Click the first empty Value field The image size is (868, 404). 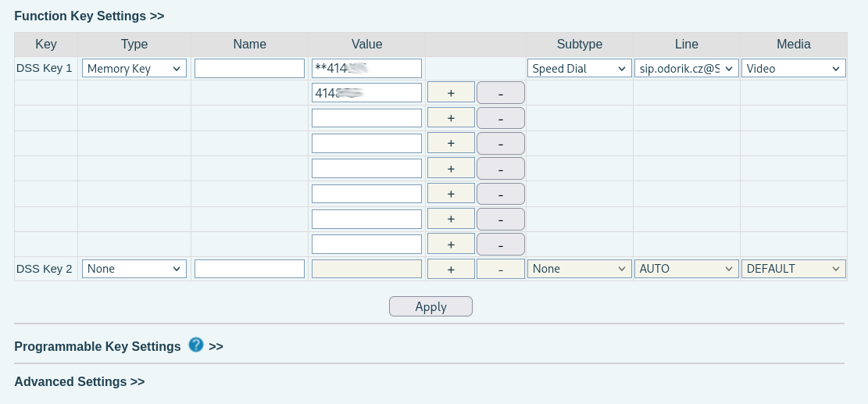tap(366, 118)
